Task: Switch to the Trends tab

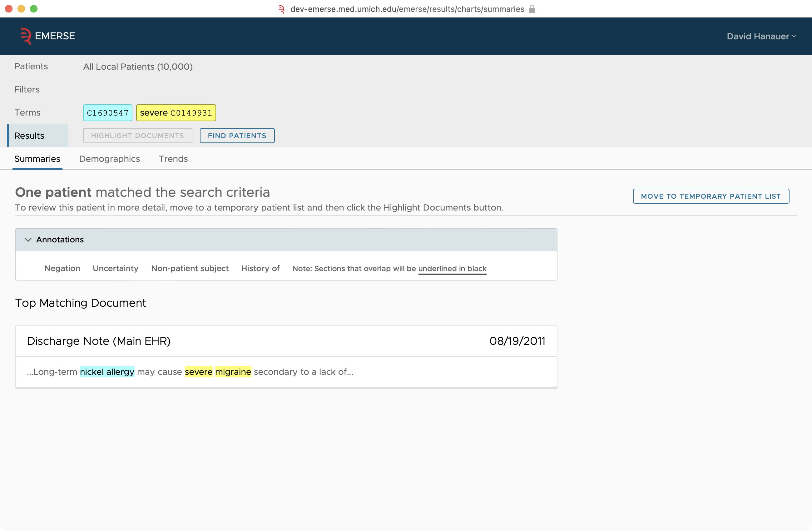Action: [174, 159]
